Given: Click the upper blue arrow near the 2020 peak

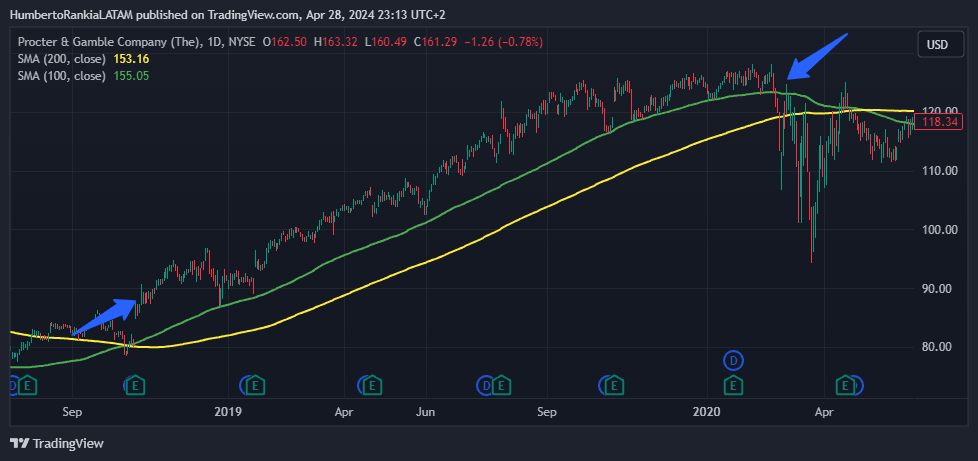Looking at the screenshot, I should click(x=816, y=56).
